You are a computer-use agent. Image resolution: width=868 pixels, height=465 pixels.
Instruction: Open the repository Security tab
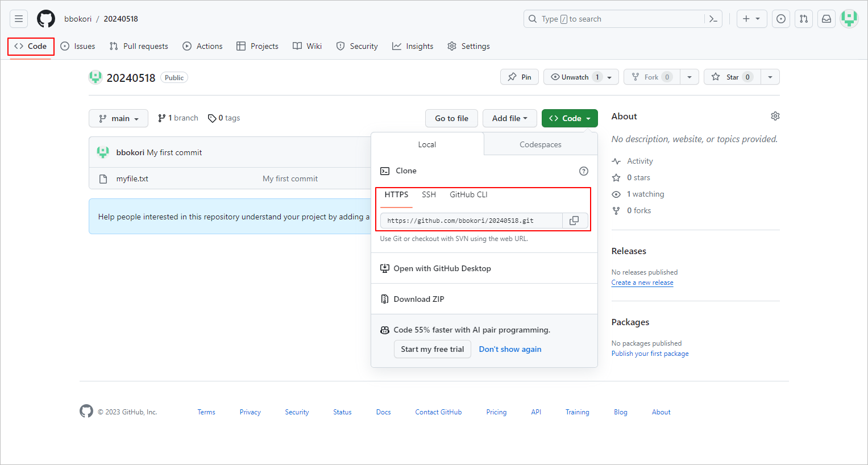point(357,46)
